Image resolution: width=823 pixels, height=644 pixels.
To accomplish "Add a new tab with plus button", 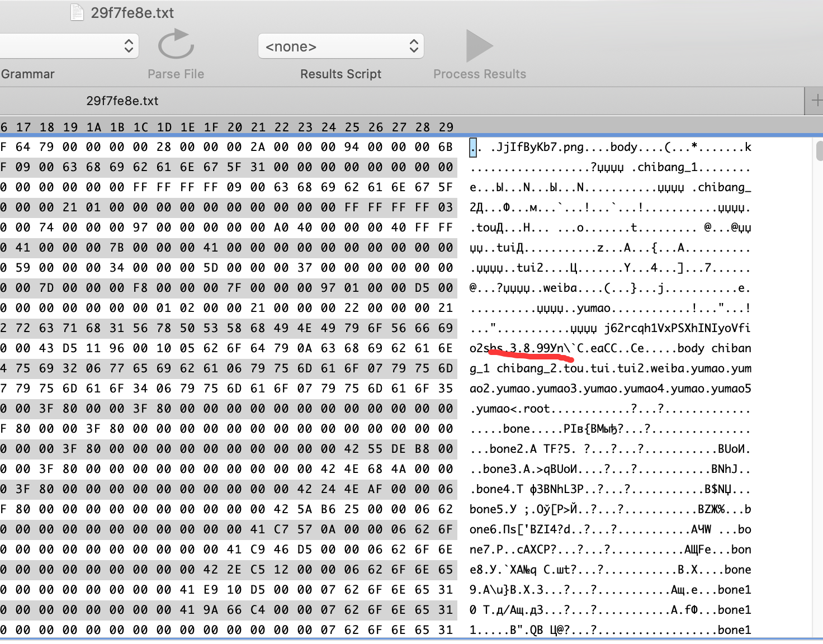I will [x=816, y=101].
